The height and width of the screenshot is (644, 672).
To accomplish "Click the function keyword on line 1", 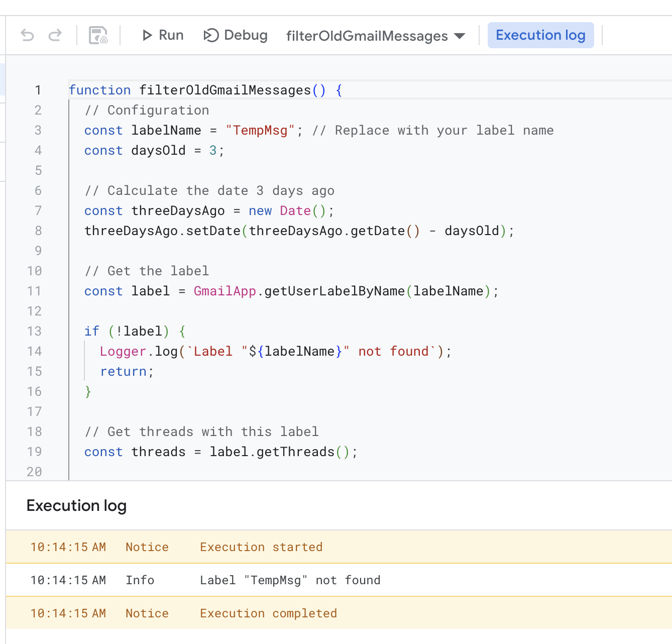I will (x=100, y=90).
